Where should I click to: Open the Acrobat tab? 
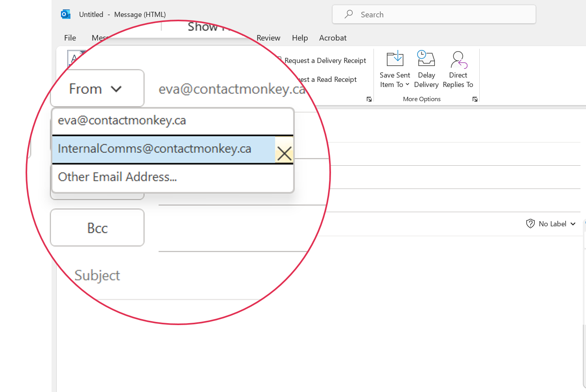coord(333,38)
